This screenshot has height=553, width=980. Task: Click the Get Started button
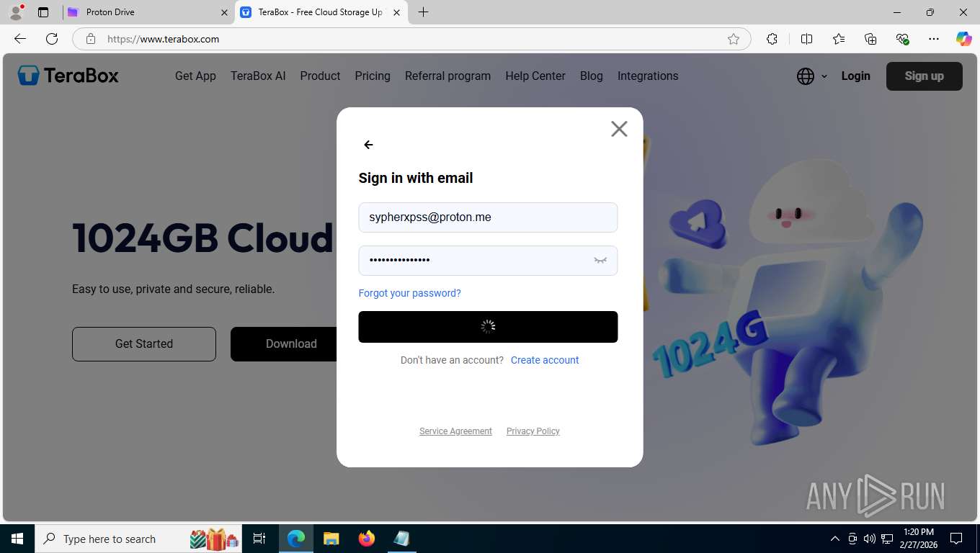tap(144, 344)
